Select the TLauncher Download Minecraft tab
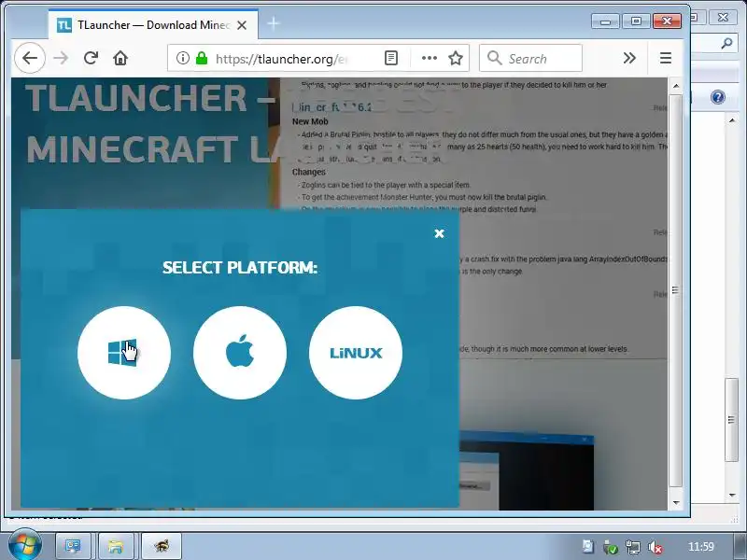 [x=153, y=25]
